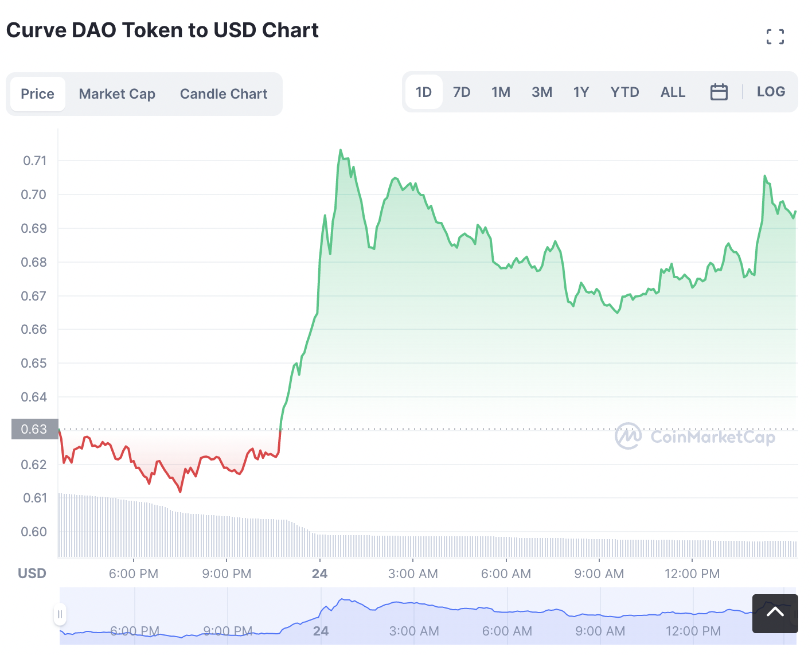The image size is (812, 655).
Task: Click the scroll-to-top arrow button
Action: (x=775, y=613)
